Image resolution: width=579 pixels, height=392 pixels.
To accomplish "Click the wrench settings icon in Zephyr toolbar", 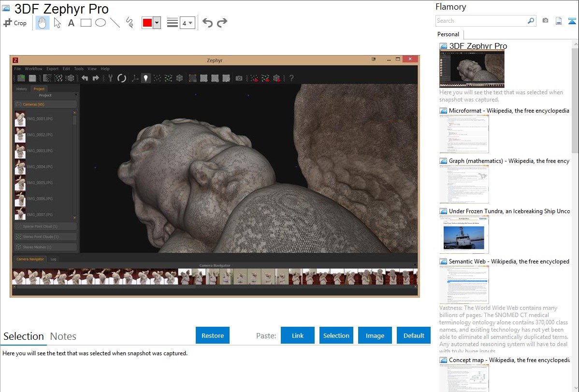I will 110,78.
